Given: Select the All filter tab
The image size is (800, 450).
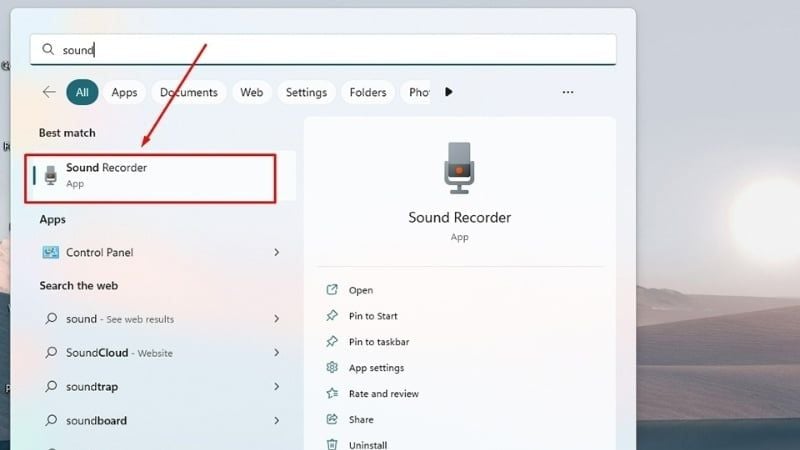Looking at the screenshot, I should (82, 92).
